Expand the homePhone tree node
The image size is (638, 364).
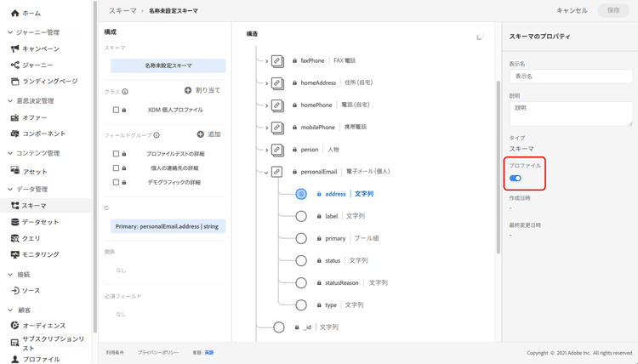click(266, 105)
